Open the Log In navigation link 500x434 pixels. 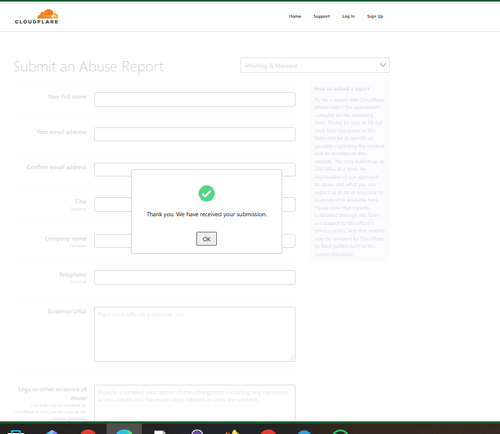click(x=348, y=16)
